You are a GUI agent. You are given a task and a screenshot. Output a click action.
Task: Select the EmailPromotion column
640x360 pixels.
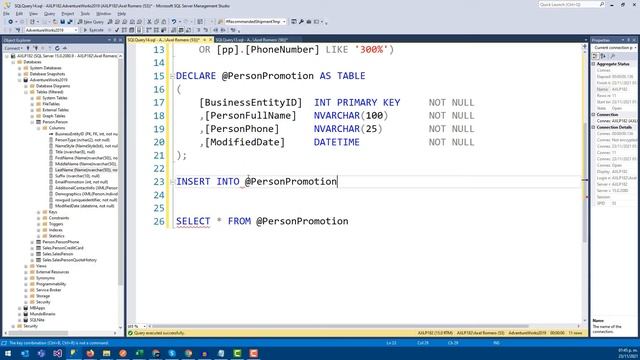coord(81,182)
